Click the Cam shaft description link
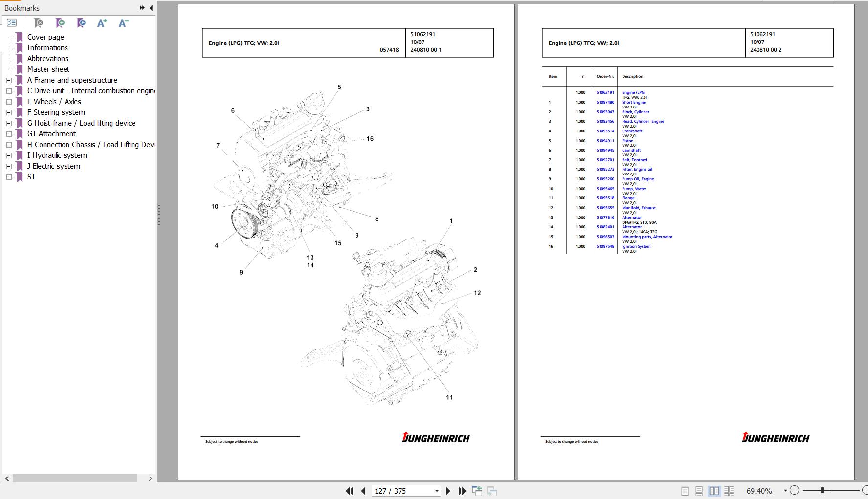This screenshot has height=499, width=868. (x=631, y=150)
